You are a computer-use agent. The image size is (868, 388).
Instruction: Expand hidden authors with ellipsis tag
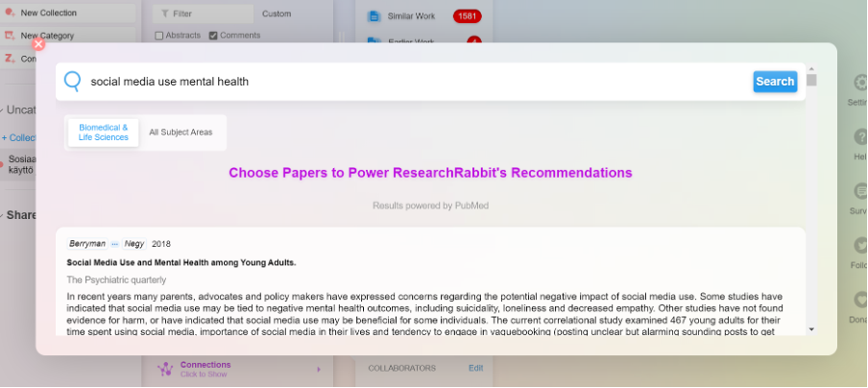click(114, 244)
